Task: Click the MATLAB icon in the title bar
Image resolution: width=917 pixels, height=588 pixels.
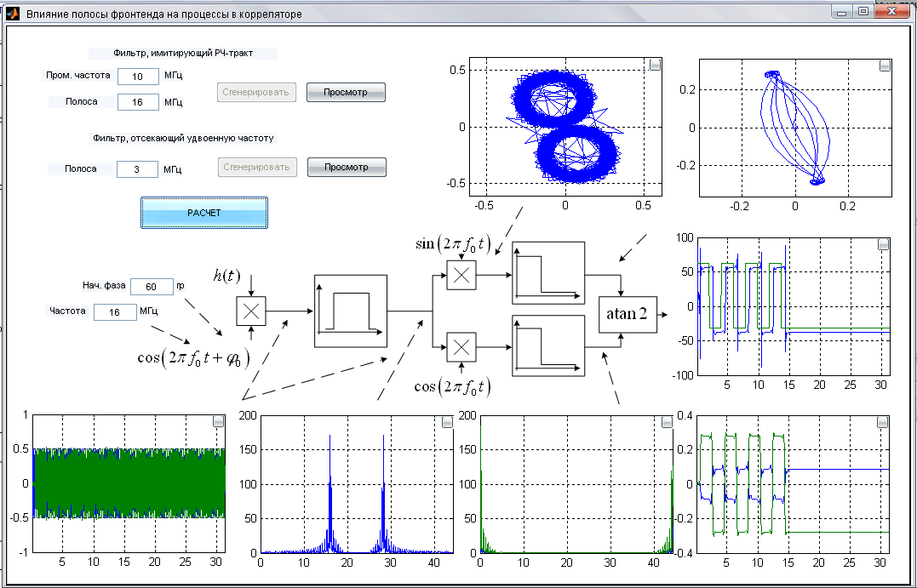Action: click(13, 14)
